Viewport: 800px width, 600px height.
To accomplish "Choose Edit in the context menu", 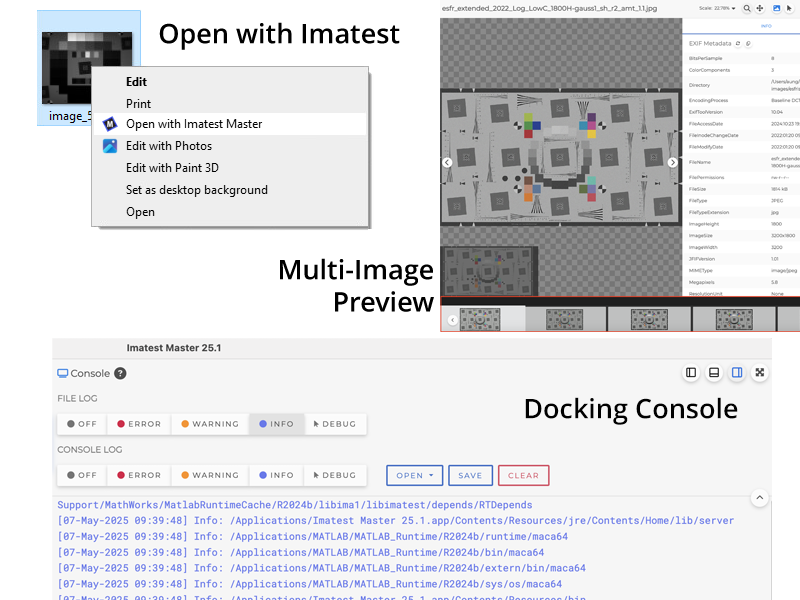I will tap(231, 82).
